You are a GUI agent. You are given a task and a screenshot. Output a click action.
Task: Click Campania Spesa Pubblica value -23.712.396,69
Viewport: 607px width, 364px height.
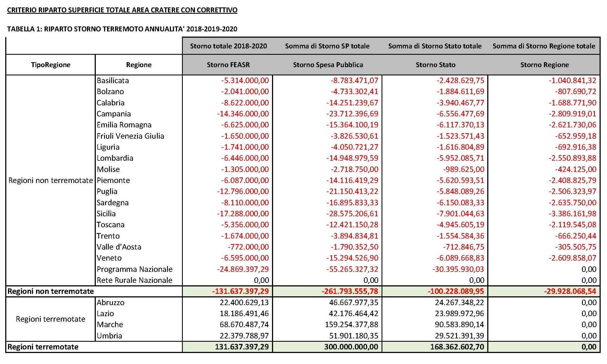tap(352, 114)
